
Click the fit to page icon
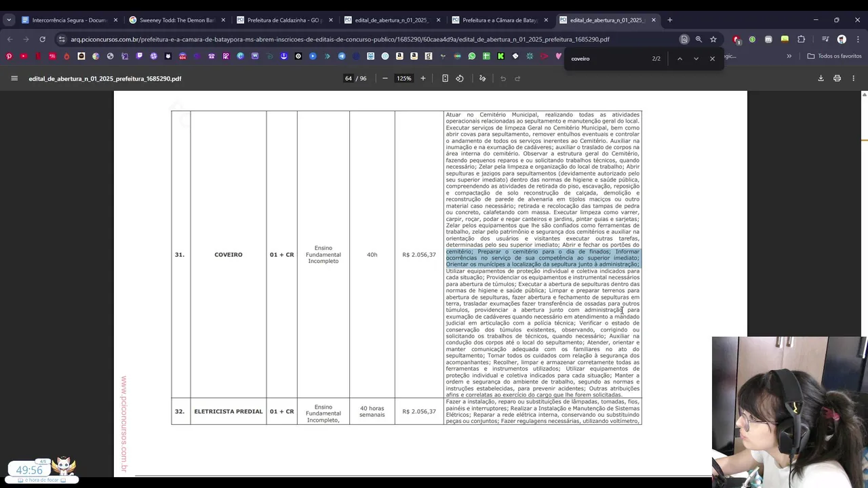coord(445,79)
